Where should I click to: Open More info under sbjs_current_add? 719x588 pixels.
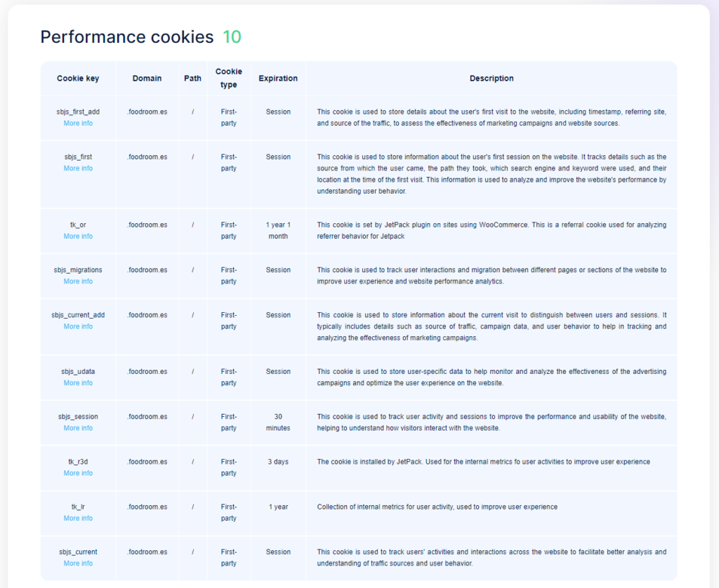click(x=78, y=326)
